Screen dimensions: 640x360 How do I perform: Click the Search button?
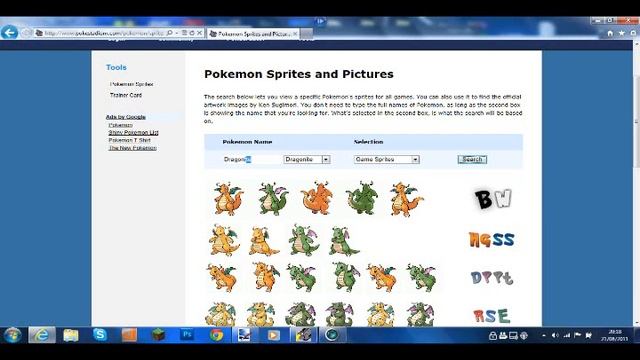coord(472,160)
